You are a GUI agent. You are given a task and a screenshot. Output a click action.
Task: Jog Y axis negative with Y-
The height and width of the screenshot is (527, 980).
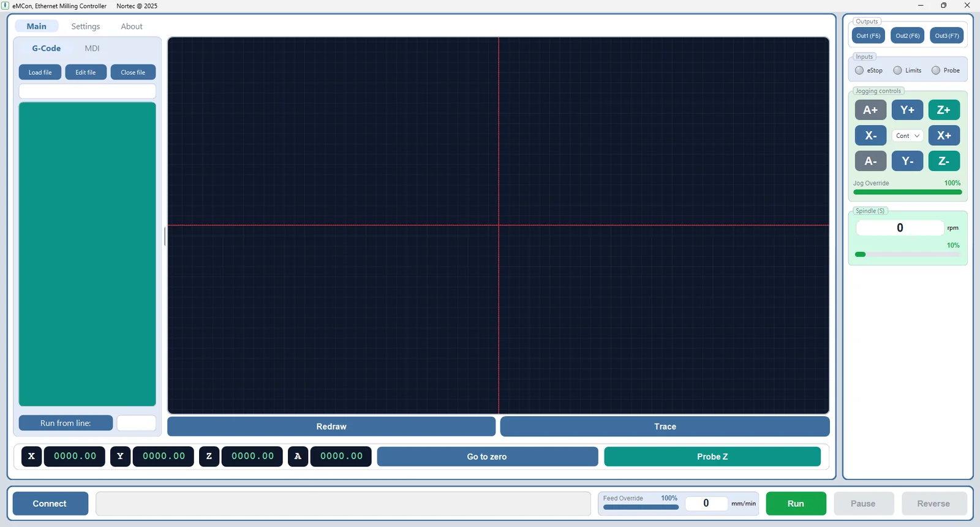(x=907, y=161)
